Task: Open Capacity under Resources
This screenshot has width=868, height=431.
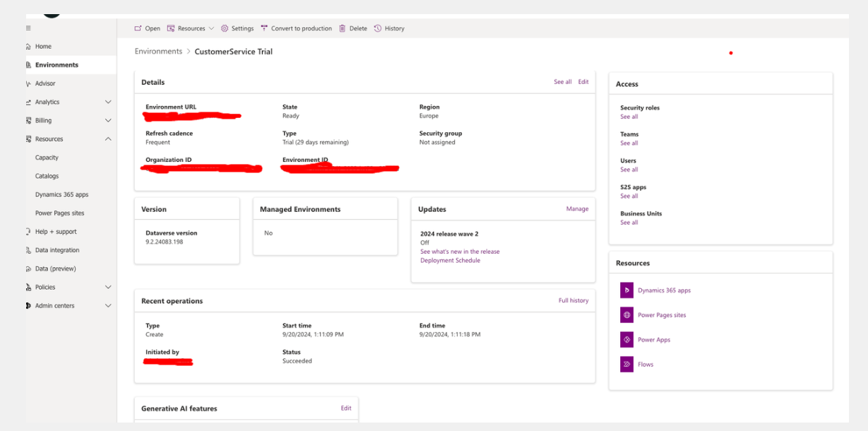Action: pyautogui.click(x=47, y=158)
